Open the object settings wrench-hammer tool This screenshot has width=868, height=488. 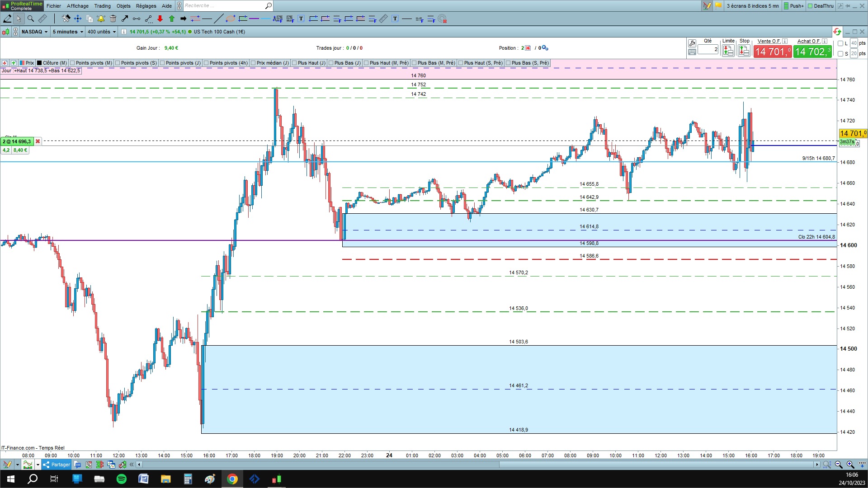click(66, 19)
